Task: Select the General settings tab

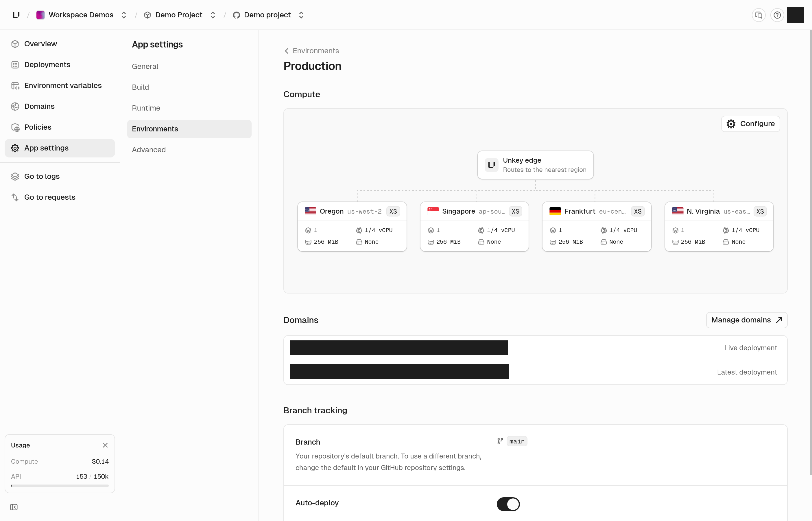Action: click(x=189, y=66)
